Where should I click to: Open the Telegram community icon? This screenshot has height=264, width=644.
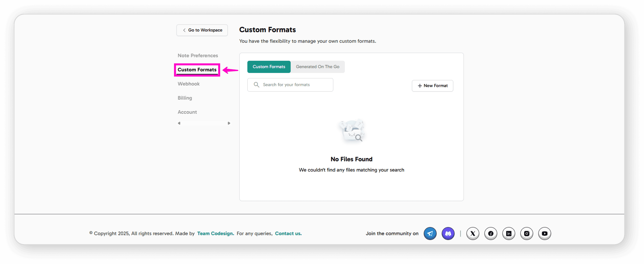tap(430, 233)
